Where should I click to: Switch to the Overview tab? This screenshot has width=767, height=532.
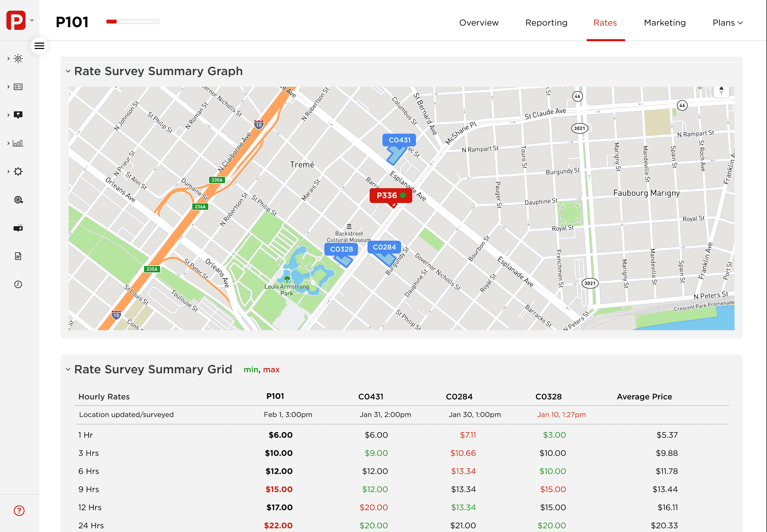479,23
